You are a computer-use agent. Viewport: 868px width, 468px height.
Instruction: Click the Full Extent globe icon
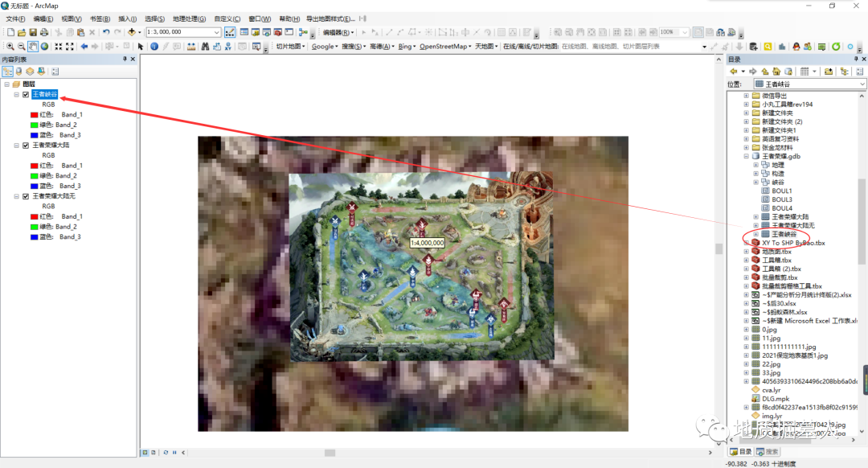click(44, 47)
